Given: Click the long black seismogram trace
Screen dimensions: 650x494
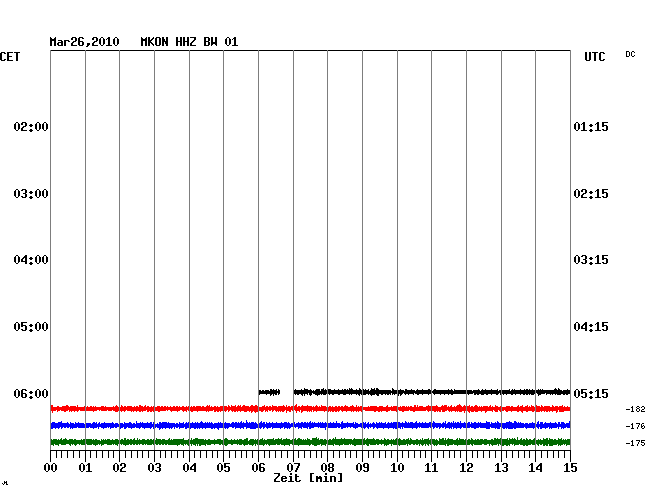Looking at the screenshot, I should coord(432,392).
